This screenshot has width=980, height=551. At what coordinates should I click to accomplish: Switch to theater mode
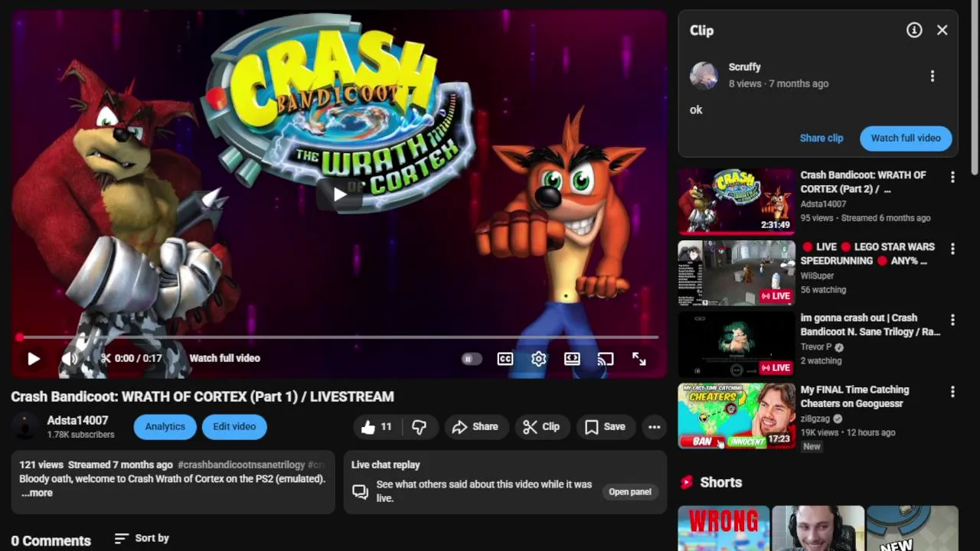572,358
